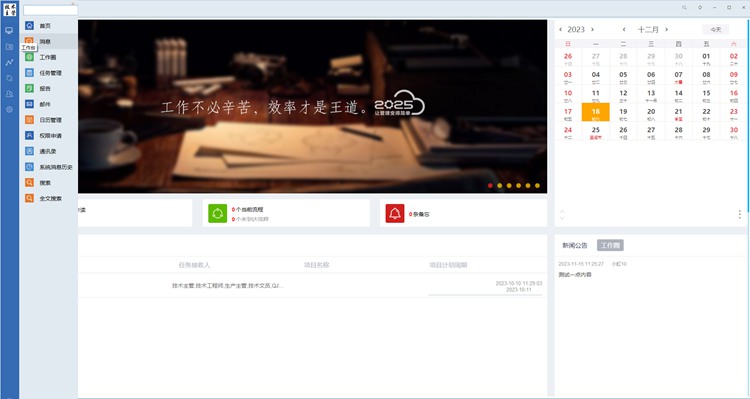Go to next year after 2023
750x399 pixels.
pos(593,30)
